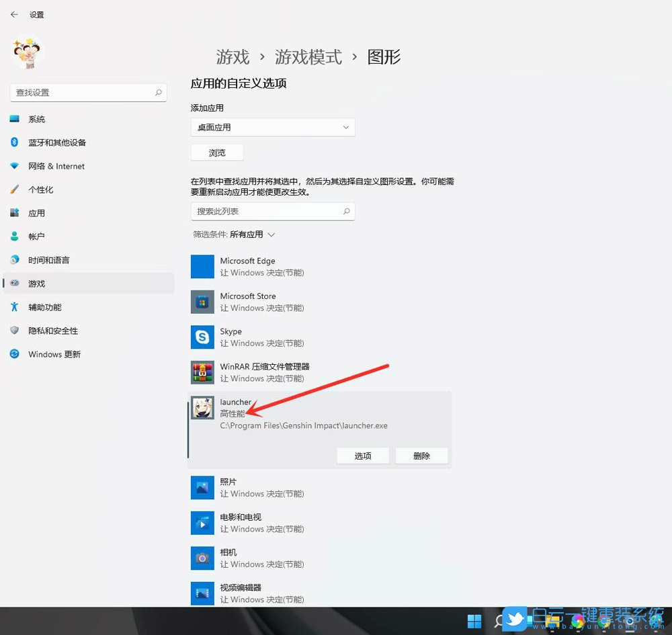Go to Windows 更新 settings
Screen dimensions: 672x635
click(x=52, y=354)
